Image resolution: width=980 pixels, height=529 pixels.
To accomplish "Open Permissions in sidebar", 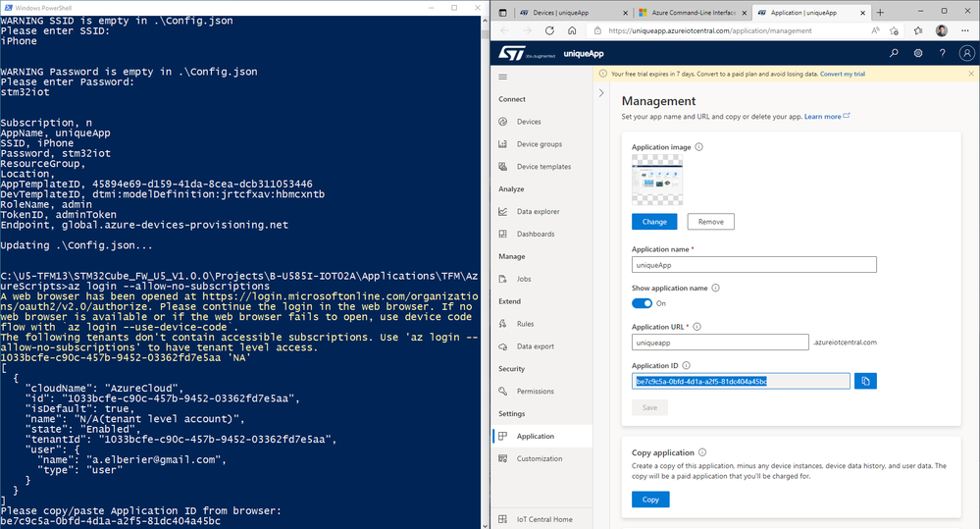I will pos(535,392).
